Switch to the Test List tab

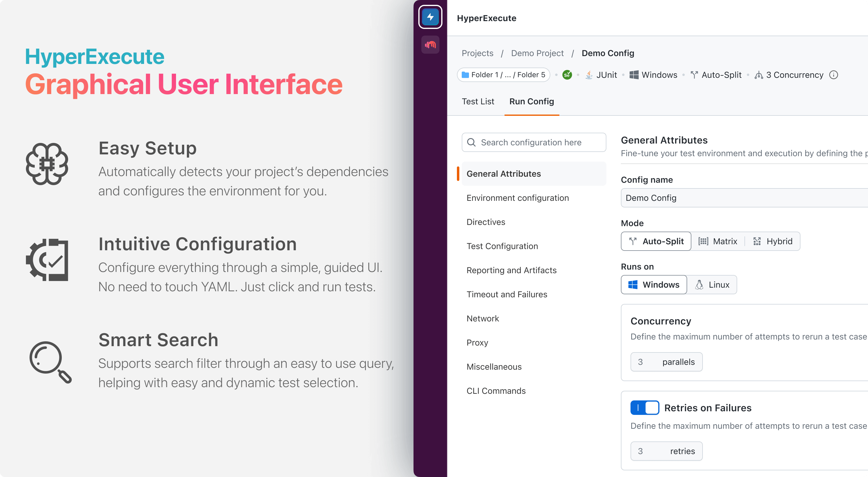click(x=477, y=102)
